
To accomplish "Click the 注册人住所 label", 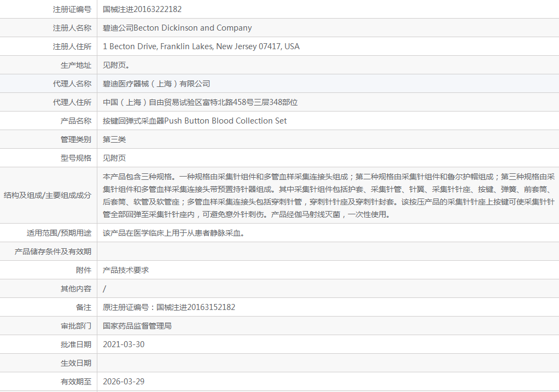I will tap(72, 46).
